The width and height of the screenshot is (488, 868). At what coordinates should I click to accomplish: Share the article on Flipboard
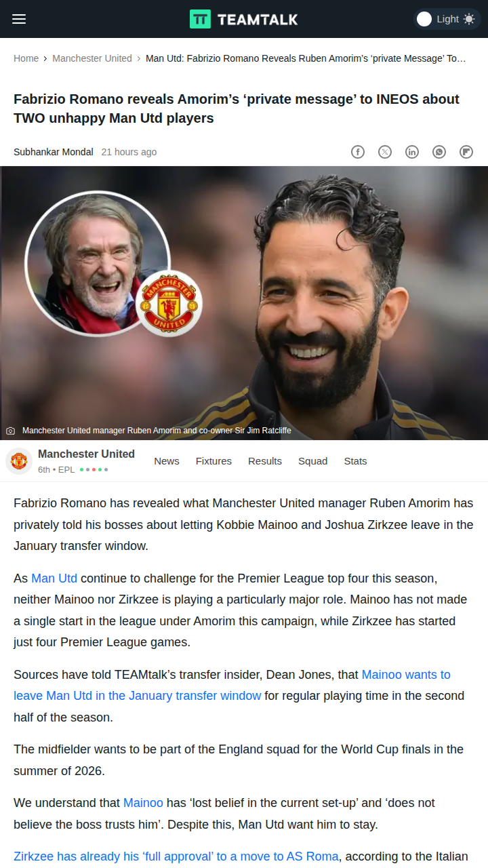(x=466, y=152)
